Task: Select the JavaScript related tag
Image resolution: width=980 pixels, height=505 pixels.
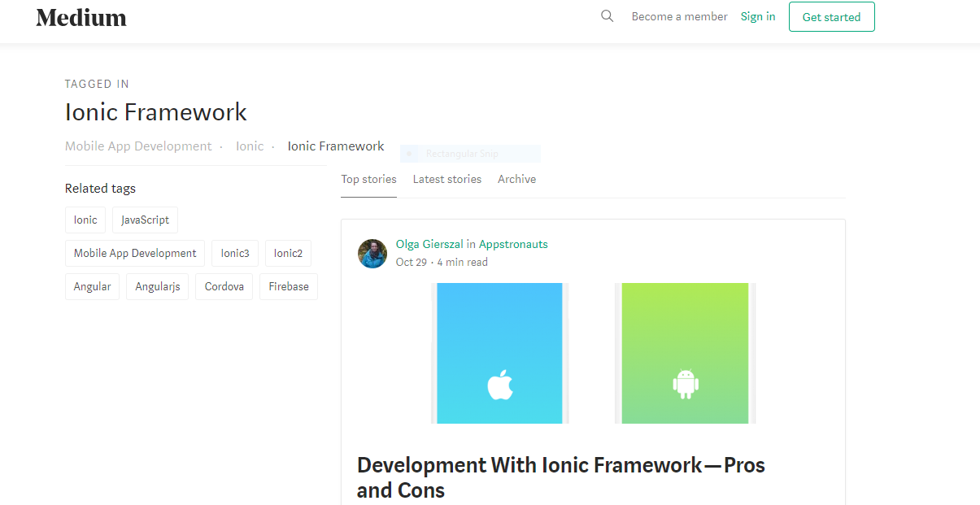Action: [x=145, y=220]
